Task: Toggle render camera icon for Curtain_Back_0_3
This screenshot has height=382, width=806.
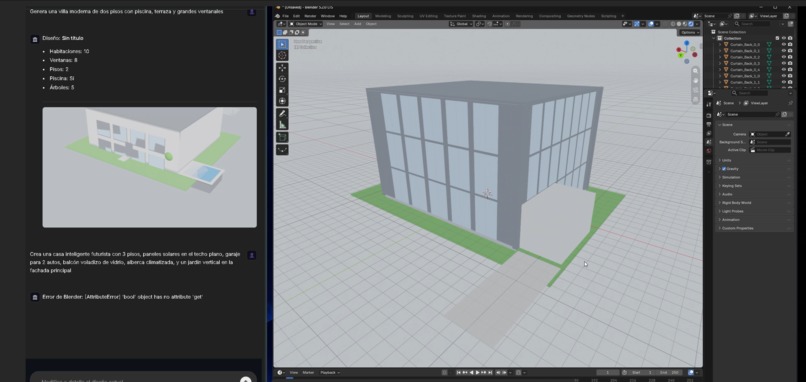Action: pos(790,63)
